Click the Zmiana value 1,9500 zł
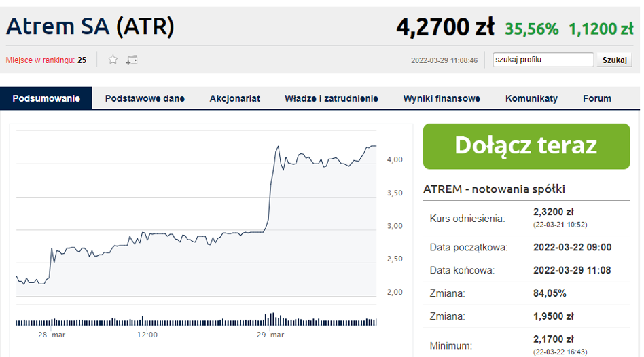644x357 pixels. [x=553, y=316]
